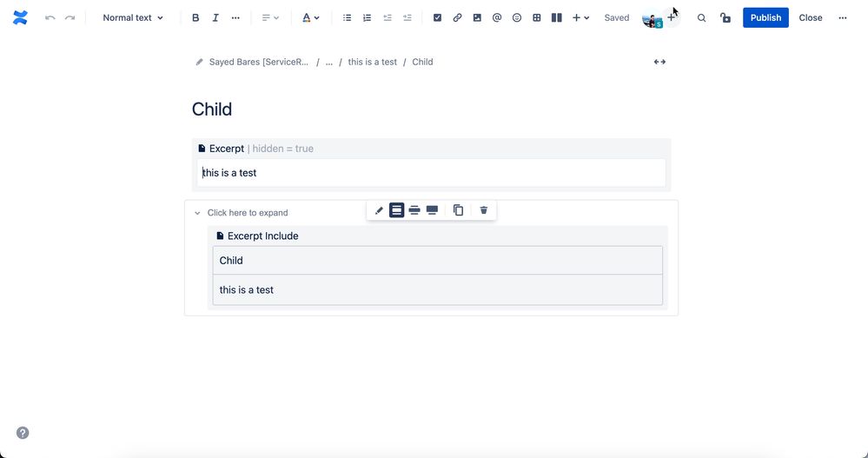
Task: Undo the last edit
Action: 50,17
